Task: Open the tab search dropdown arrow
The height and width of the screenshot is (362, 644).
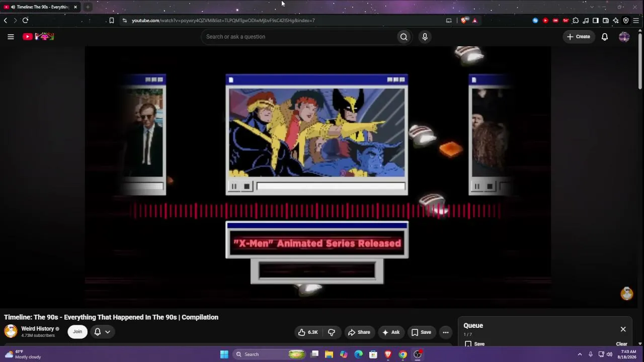Action: click(x=592, y=7)
